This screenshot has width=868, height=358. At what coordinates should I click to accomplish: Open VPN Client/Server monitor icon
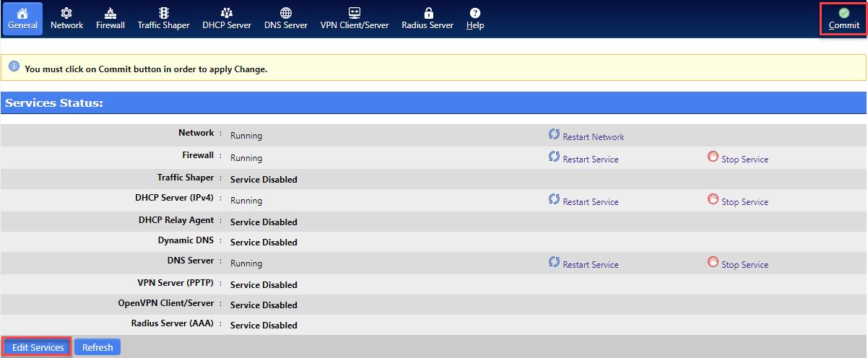(355, 13)
